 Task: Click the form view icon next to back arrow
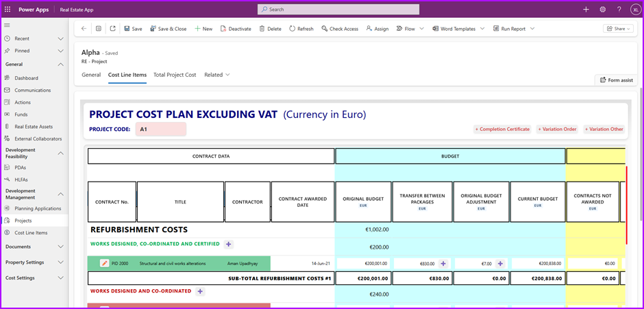coord(98,29)
